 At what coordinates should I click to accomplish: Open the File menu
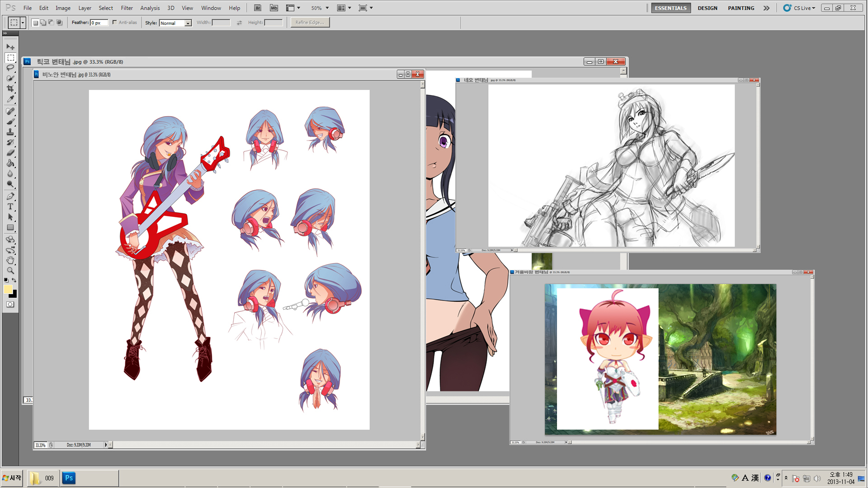coord(28,8)
